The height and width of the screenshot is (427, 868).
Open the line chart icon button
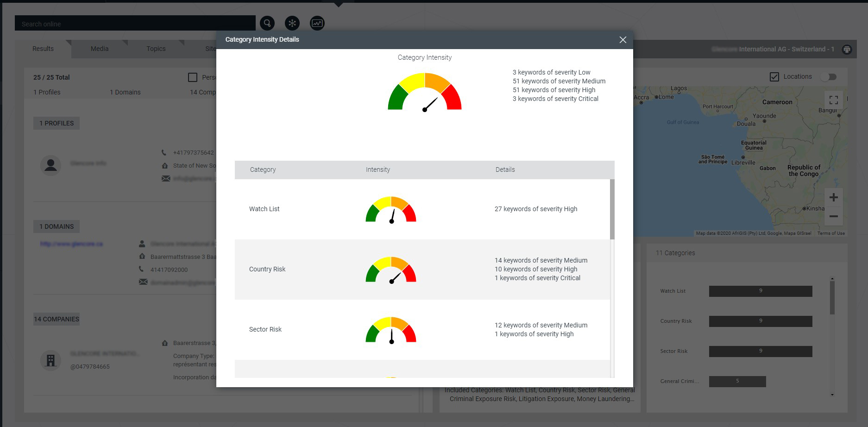click(x=317, y=23)
